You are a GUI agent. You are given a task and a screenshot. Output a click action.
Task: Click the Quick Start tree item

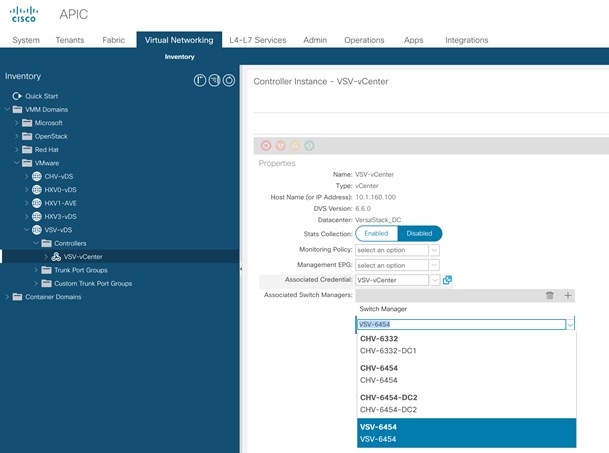pyautogui.click(x=42, y=96)
